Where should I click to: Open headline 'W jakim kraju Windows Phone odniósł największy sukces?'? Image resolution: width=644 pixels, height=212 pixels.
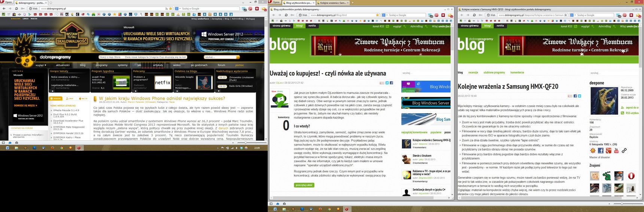(162, 98)
